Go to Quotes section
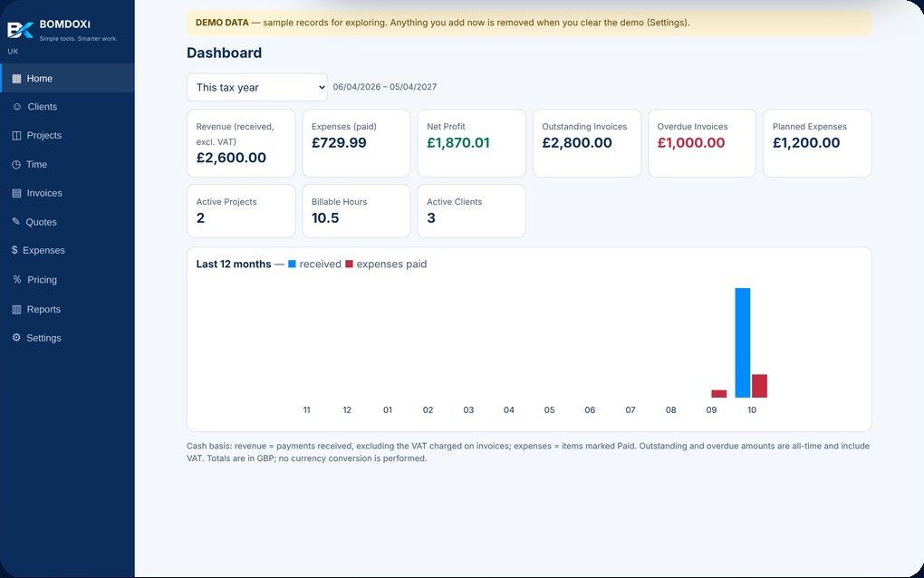This screenshot has height=578, width=924. 67,222
